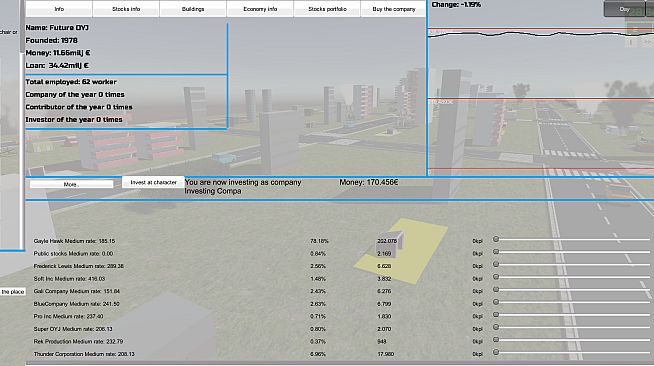
Task: Click BlueCompany's 2.63% ownership value
Action: click(318, 304)
